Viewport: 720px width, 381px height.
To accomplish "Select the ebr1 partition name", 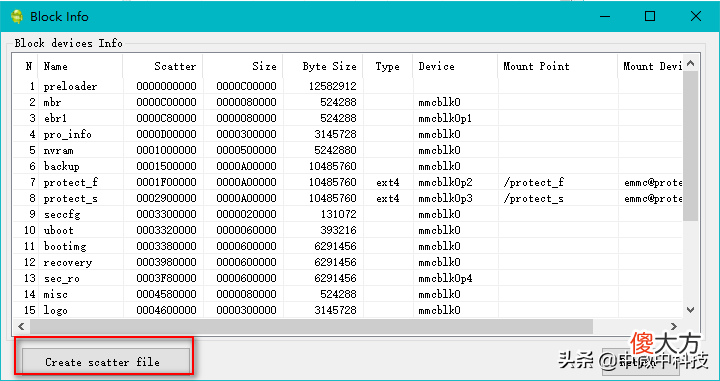I will (55, 118).
